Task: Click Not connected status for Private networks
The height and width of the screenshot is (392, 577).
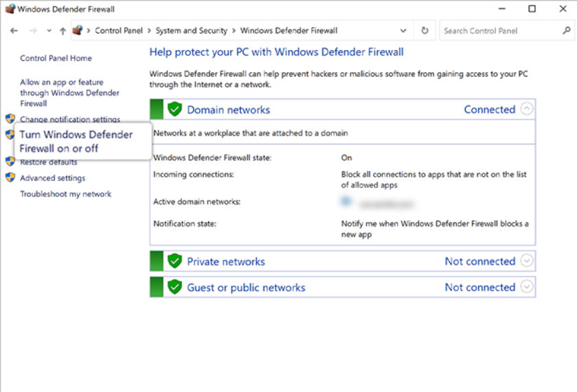Action: pyautogui.click(x=480, y=262)
